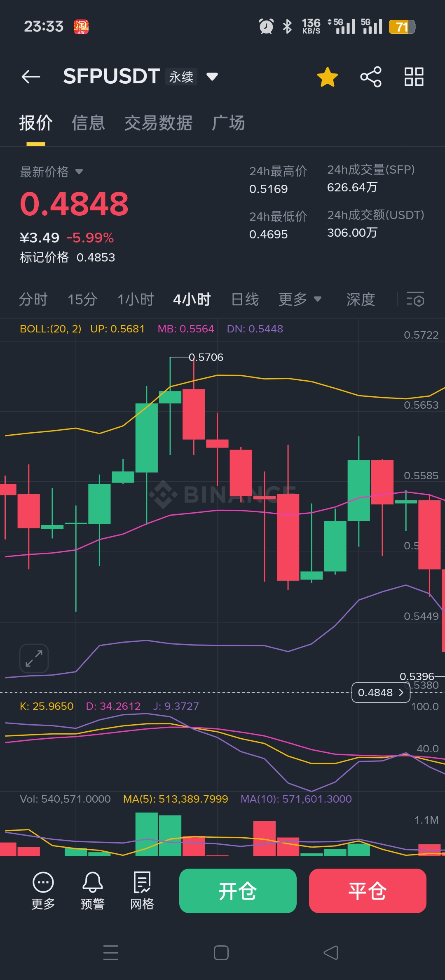The image size is (445, 980).
Task: Select the 15分 chart interval
Action: tap(82, 299)
